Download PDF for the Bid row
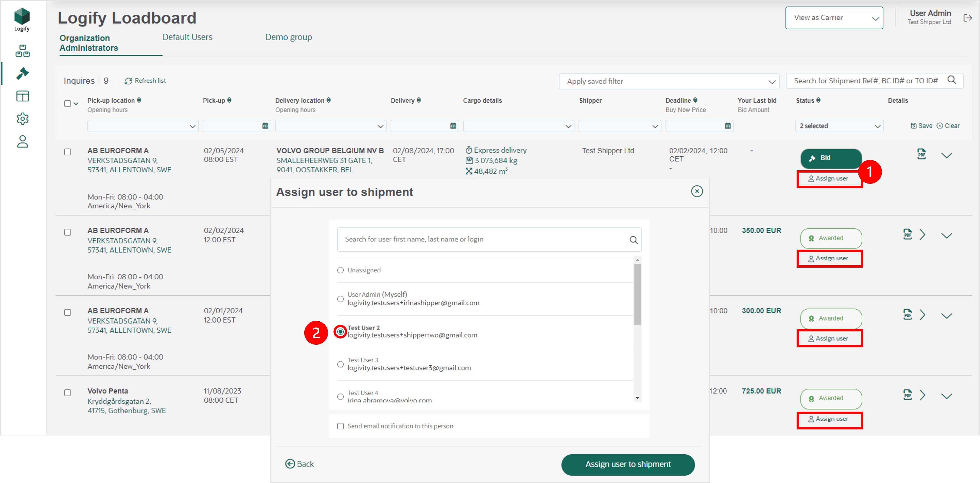 coord(921,154)
